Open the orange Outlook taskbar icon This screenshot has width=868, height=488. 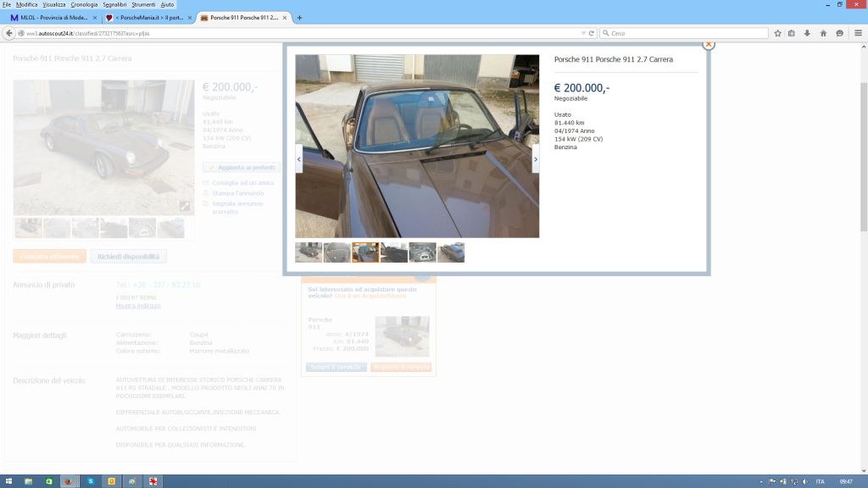click(111, 481)
